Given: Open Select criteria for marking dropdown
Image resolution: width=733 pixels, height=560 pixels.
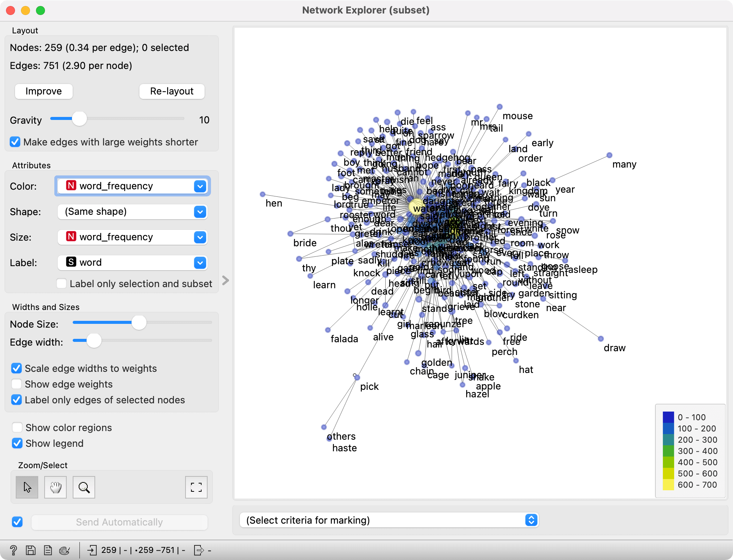Looking at the screenshot, I should [x=389, y=520].
